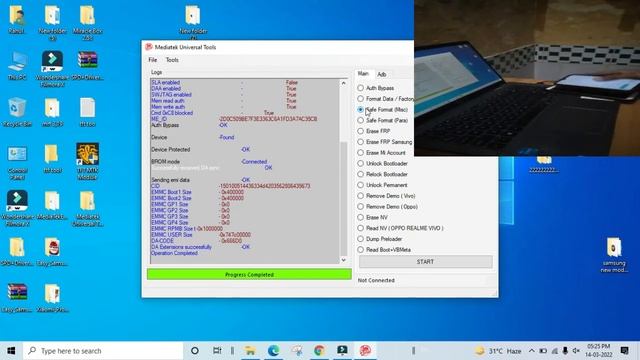Image resolution: width=640 pixels, height=360 pixels.
Task: Click the green Progress Completed bar
Action: coord(249,274)
